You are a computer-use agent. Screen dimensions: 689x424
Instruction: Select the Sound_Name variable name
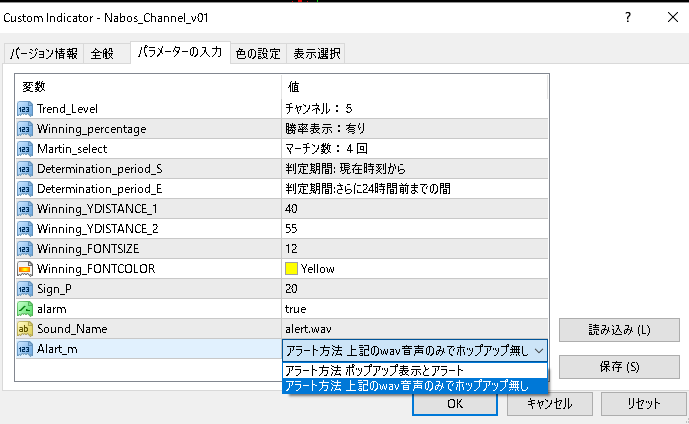click(72, 329)
